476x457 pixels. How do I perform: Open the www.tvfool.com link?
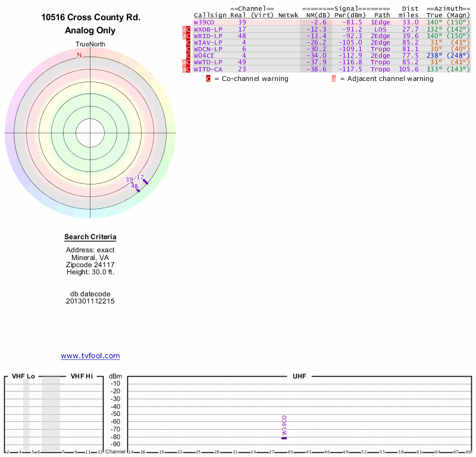coord(90,356)
